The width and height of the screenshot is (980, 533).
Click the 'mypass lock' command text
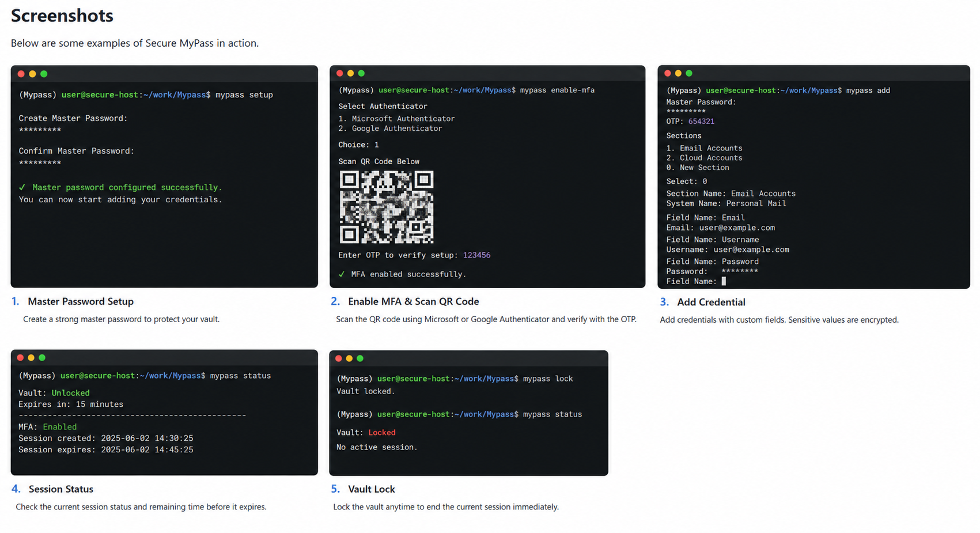click(x=548, y=379)
